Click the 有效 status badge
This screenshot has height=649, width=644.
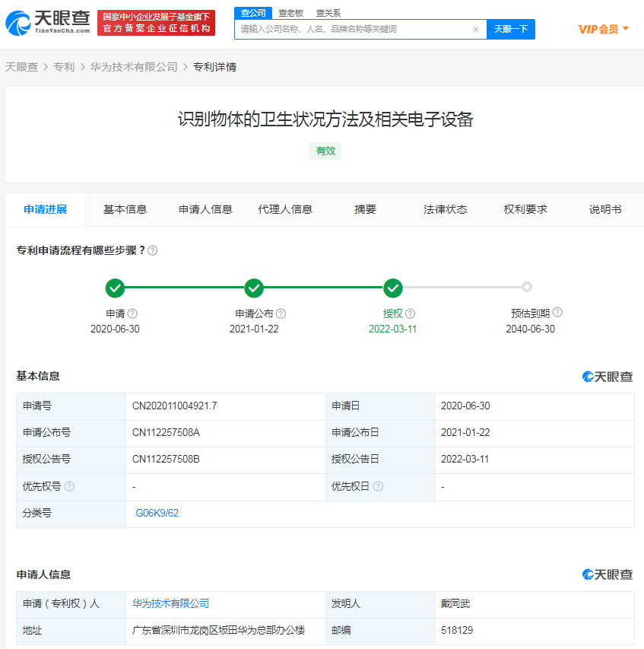pos(325,151)
